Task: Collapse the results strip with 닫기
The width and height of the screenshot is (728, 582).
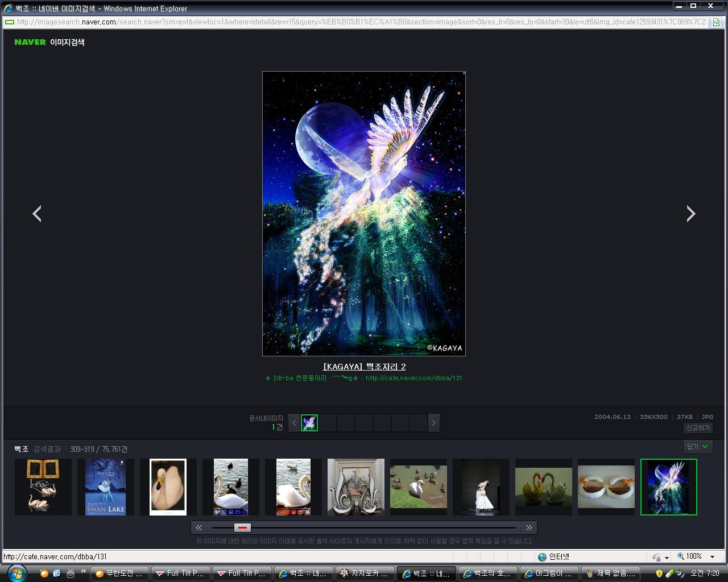Action: click(x=698, y=447)
